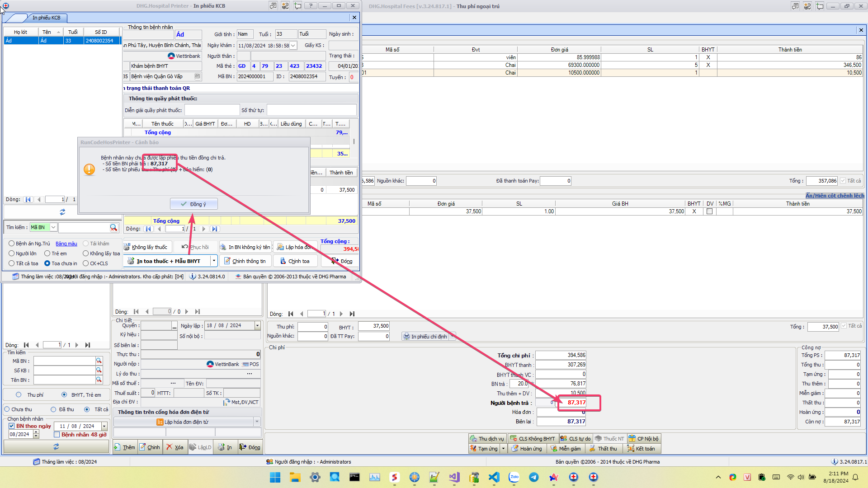This screenshot has height=488, width=868.
Task: Enable the Bệnh nhân 48 giờ checkbox
Action: [57, 435]
